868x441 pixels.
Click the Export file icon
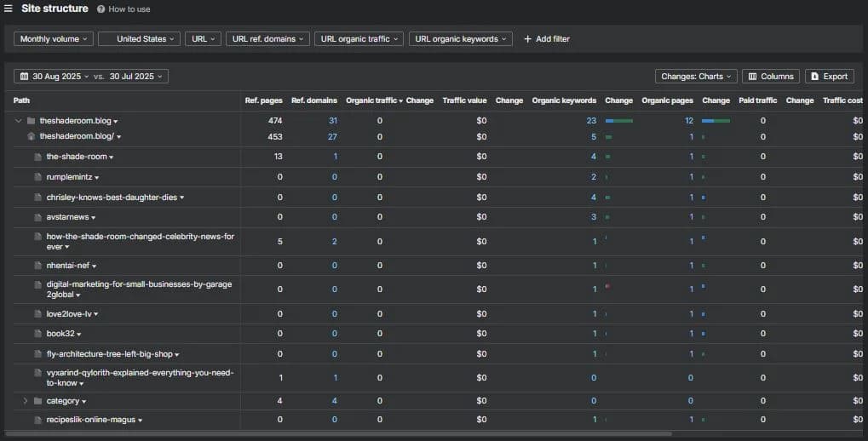point(815,77)
